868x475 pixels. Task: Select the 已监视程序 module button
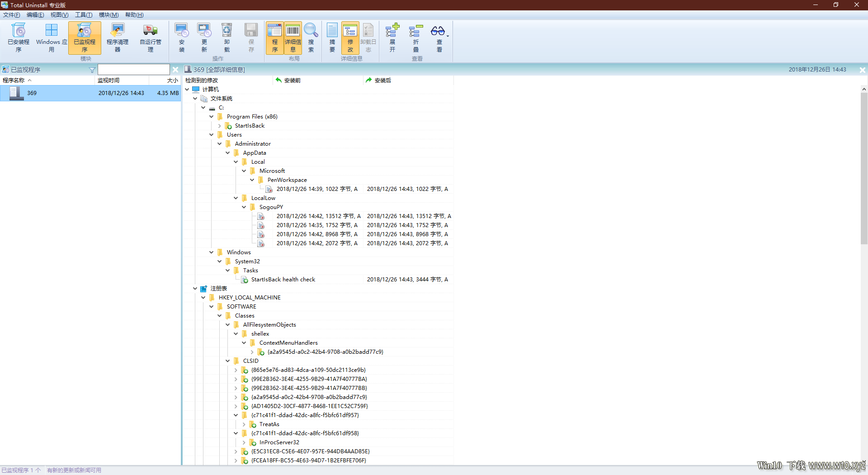tap(85, 38)
